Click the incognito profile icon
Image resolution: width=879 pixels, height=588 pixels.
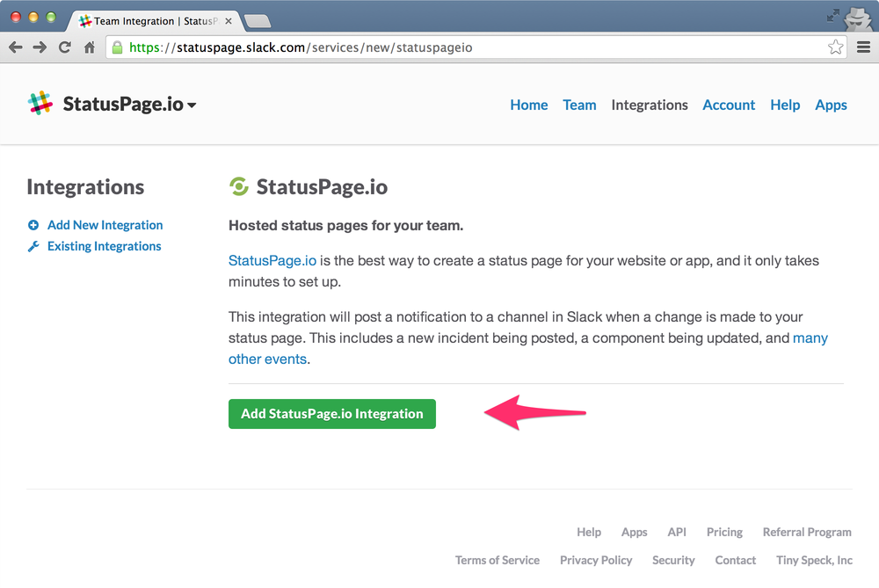[858, 18]
